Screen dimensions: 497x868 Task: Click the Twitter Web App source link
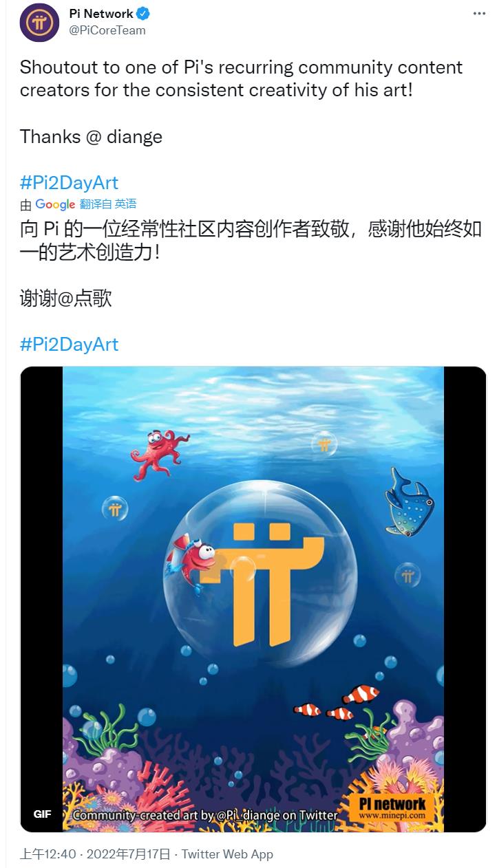tap(227, 854)
